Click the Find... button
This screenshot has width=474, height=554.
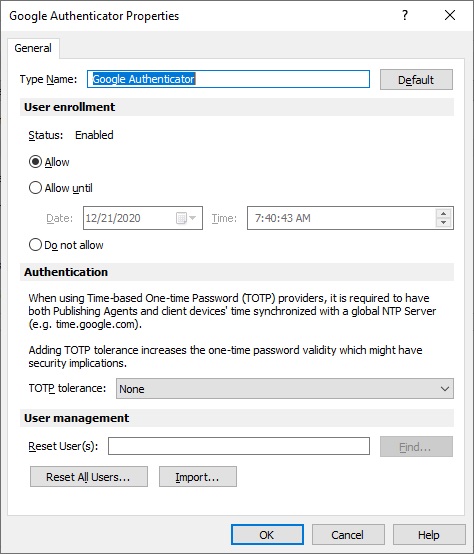coord(416,447)
